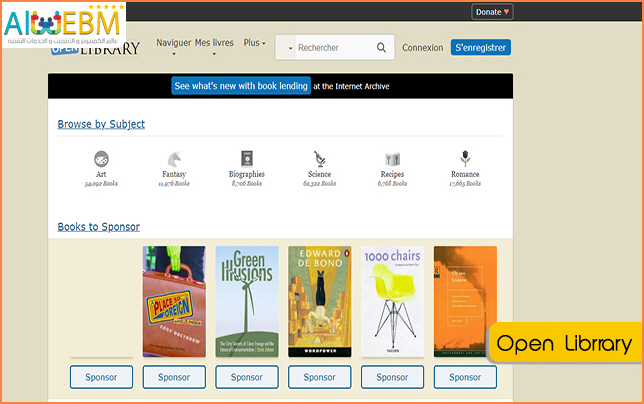
Task: Click Sponsor under A Place So Foreign
Action: 174,377
